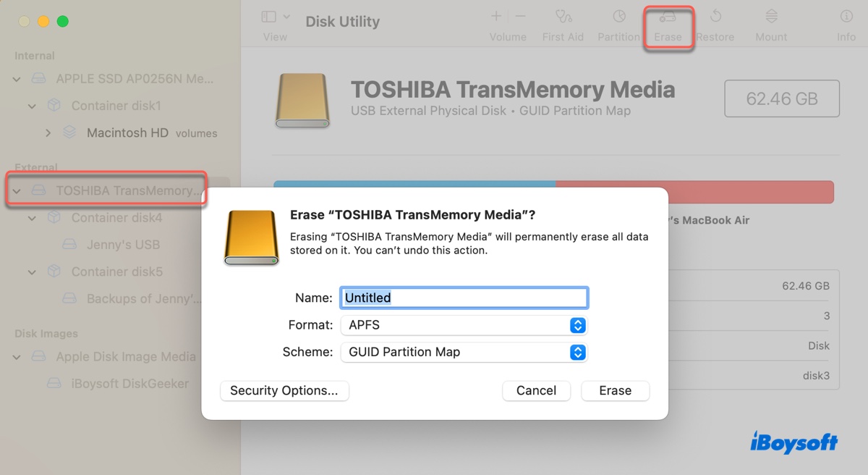Image resolution: width=868 pixels, height=475 pixels.
Task: Open the sidebar View menu
Action: pyautogui.click(x=275, y=17)
